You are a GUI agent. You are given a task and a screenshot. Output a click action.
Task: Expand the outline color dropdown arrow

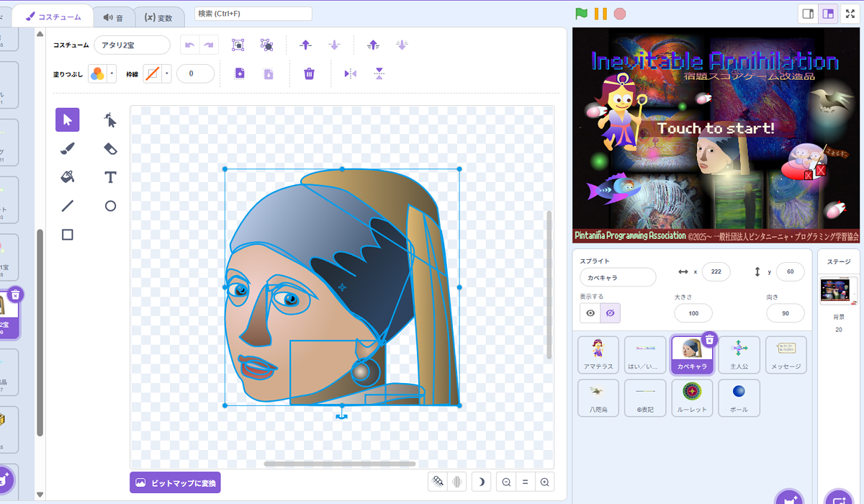pos(167,73)
